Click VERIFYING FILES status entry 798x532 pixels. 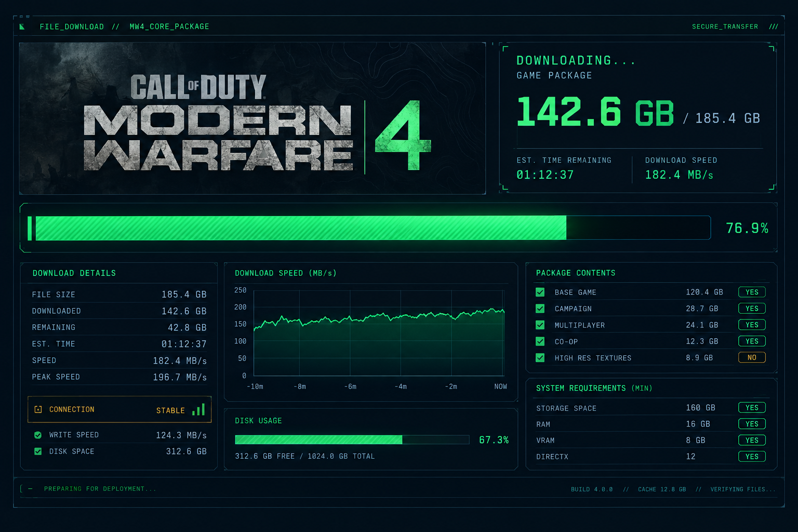743,489
